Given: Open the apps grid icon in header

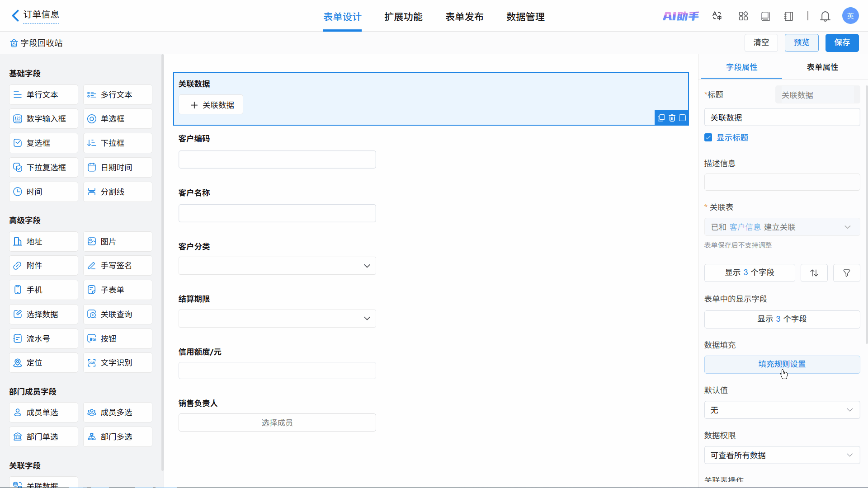Looking at the screenshot, I should point(743,16).
